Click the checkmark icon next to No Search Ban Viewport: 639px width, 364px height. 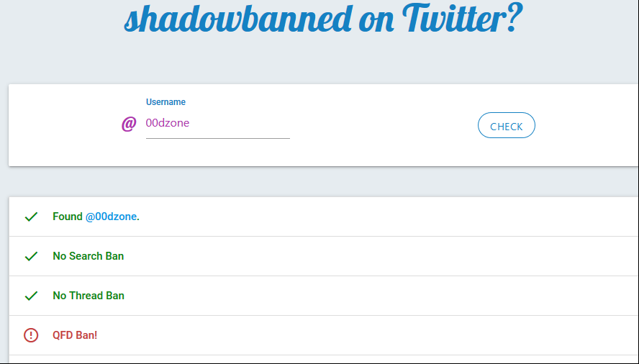31,256
